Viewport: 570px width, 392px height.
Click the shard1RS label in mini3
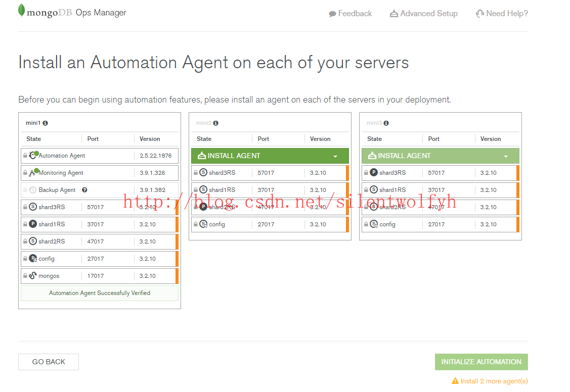point(392,190)
